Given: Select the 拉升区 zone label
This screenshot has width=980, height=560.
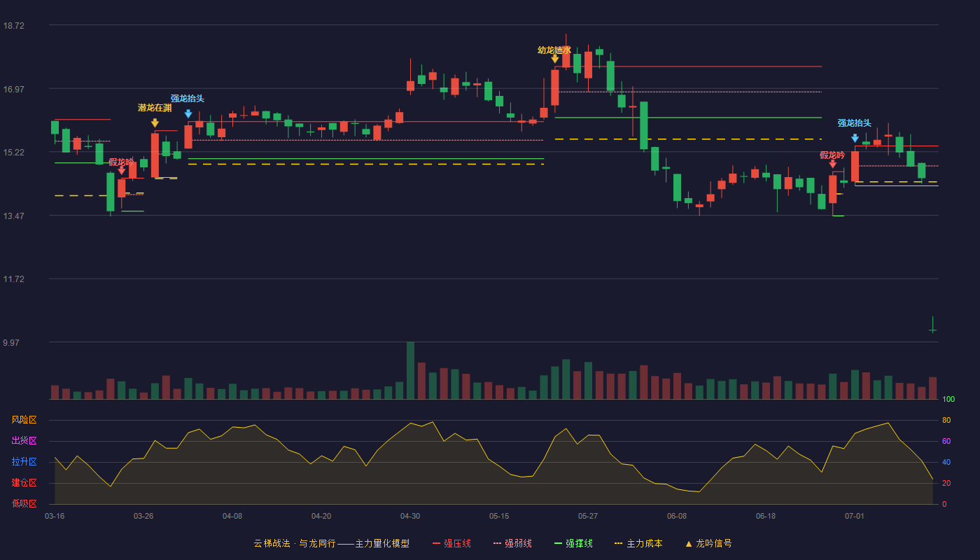Looking at the screenshot, I should [x=24, y=462].
